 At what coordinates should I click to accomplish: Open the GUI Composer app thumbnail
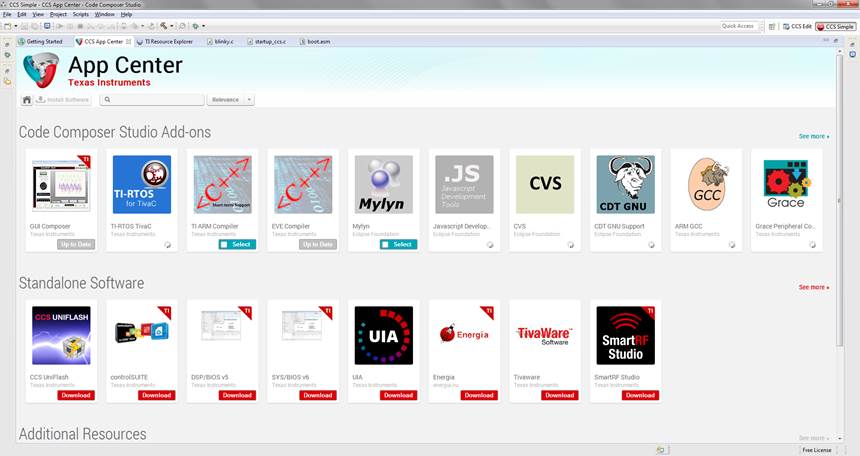tap(61, 184)
